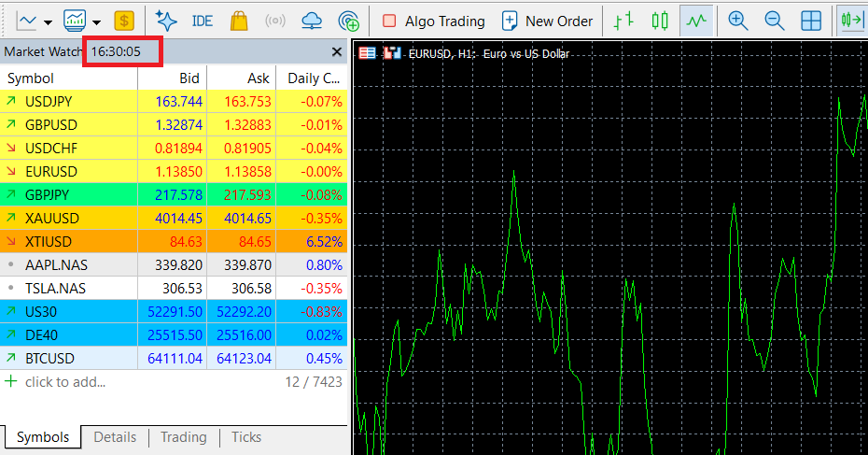
Task: Select the GBPUSD symbol row
Action: click(x=174, y=124)
